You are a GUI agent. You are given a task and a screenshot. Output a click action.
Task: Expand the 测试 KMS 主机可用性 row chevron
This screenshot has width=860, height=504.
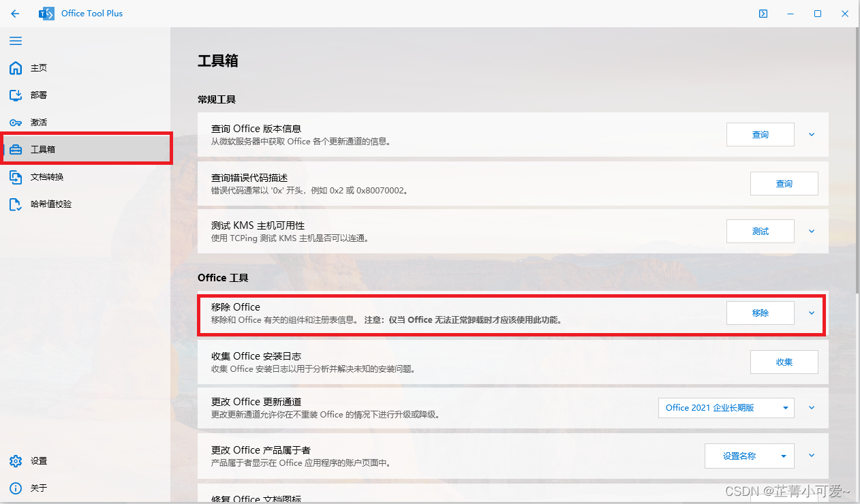(x=812, y=232)
